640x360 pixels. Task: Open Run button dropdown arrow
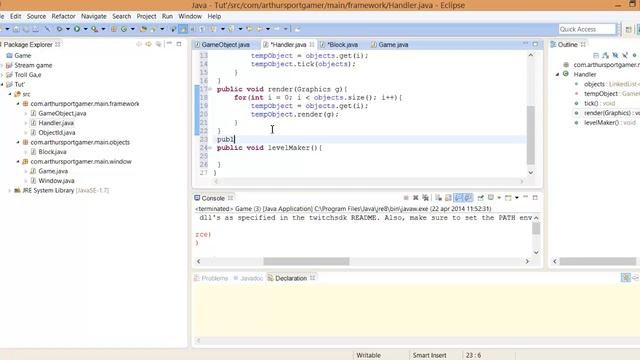(x=85, y=29)
